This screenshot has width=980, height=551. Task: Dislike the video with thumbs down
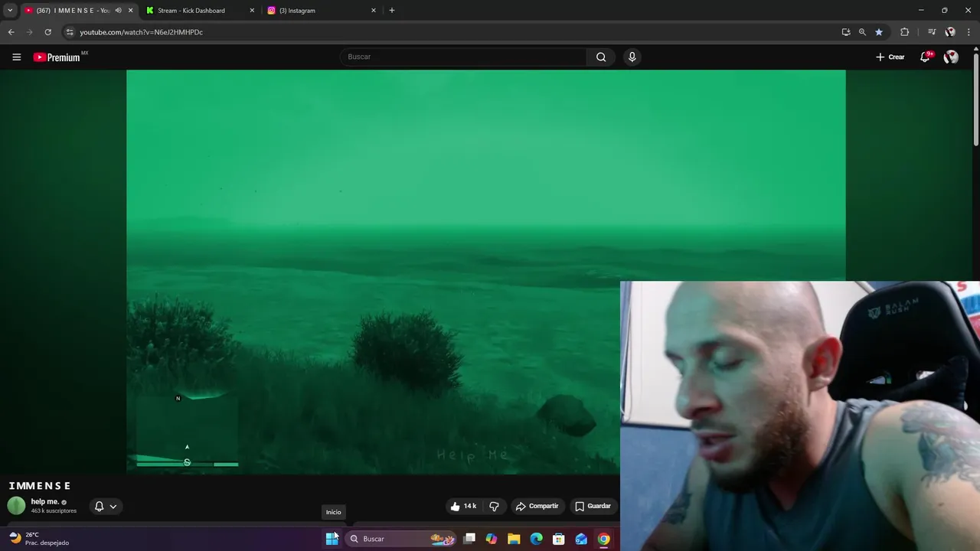[494, 506]
